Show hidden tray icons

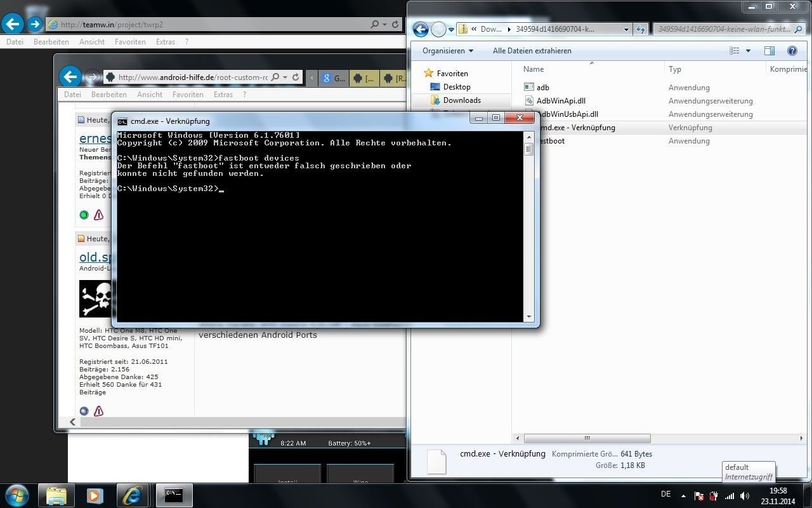[x=683, y=496]
